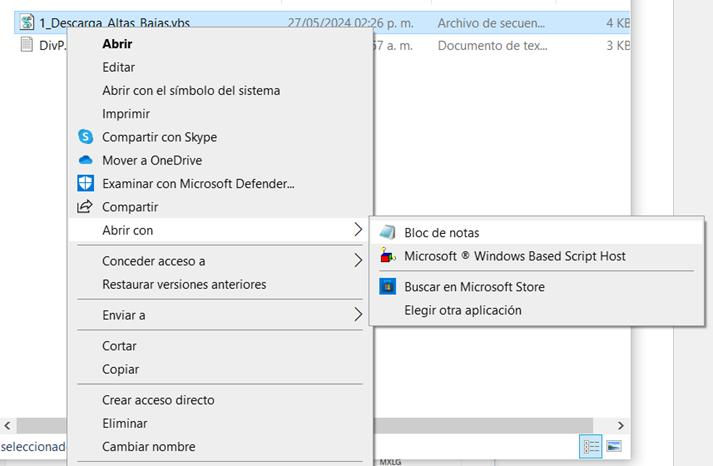Choose Eliminar from the context menu
The height and width of the screenshot is (466, 713).
coord(124,423)
